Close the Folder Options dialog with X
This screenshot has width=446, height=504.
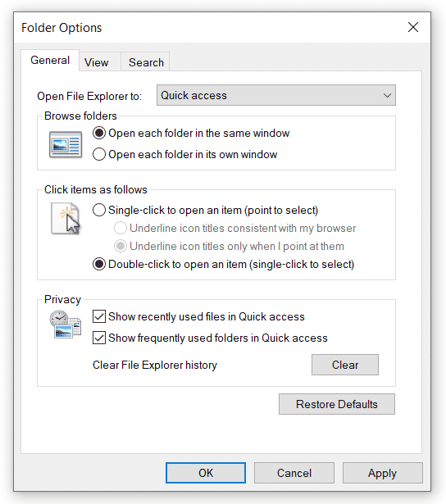413,27
